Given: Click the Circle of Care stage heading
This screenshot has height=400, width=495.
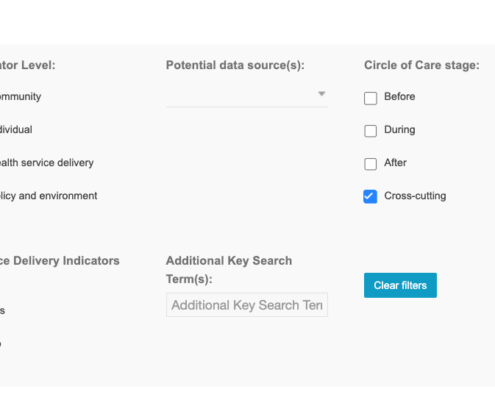Looking at the screenshot, I should pyautogui.click(x=422, y=65).
